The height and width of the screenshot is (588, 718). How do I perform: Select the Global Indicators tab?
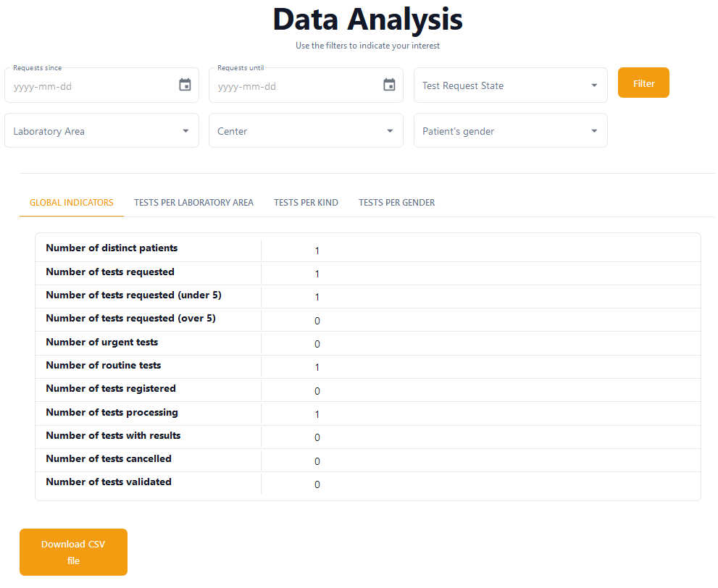pos(72,203)
